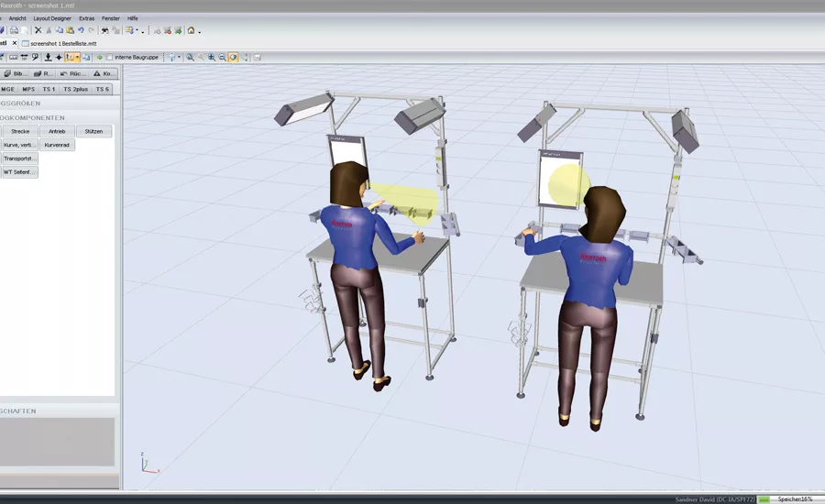Open the Extras menu
The width and height of the screenshot is (825, 504).
87,18
